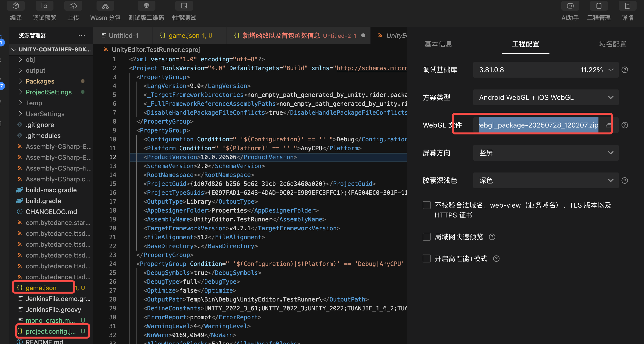Expand the Packages folder
Screen dimensions: 644x344
tap(40, 81)
